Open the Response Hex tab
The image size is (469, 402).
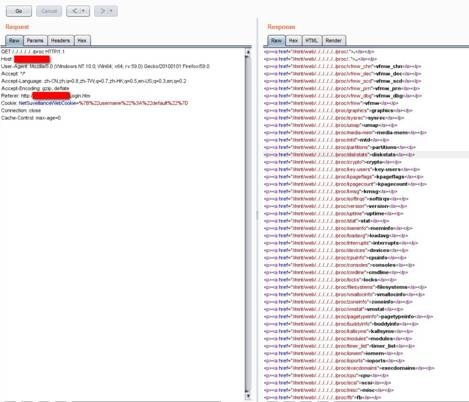[x=293, y=40]
